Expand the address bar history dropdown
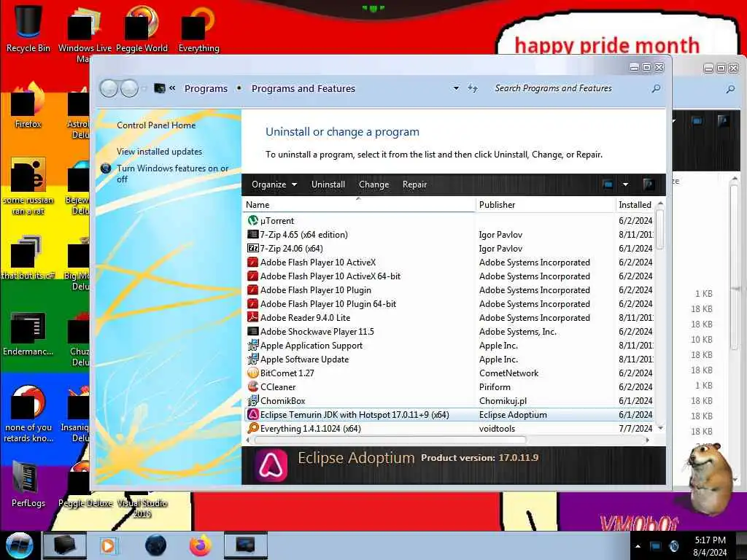This screenshot has width=747, height=560. (456, 88)
